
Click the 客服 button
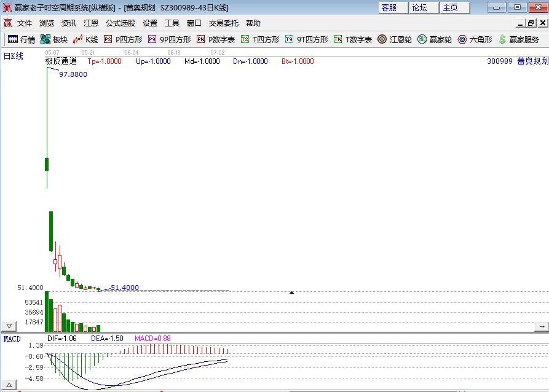[x=393, y=7]
